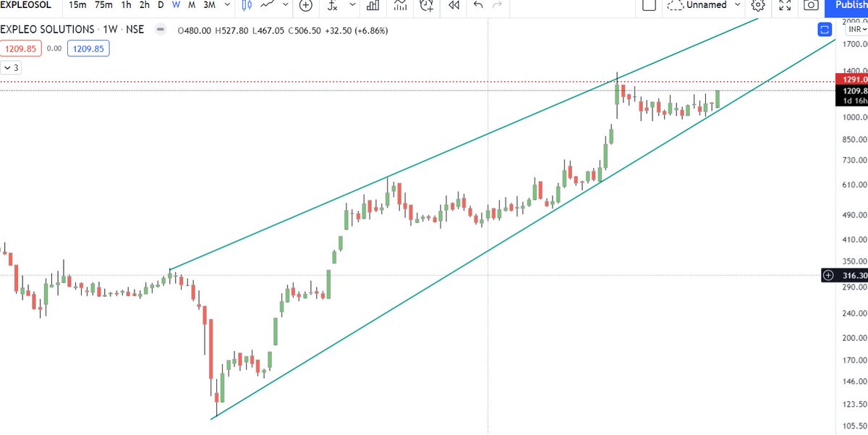Select the 75m timeframe
868x435 pixels.
point(103,5)
